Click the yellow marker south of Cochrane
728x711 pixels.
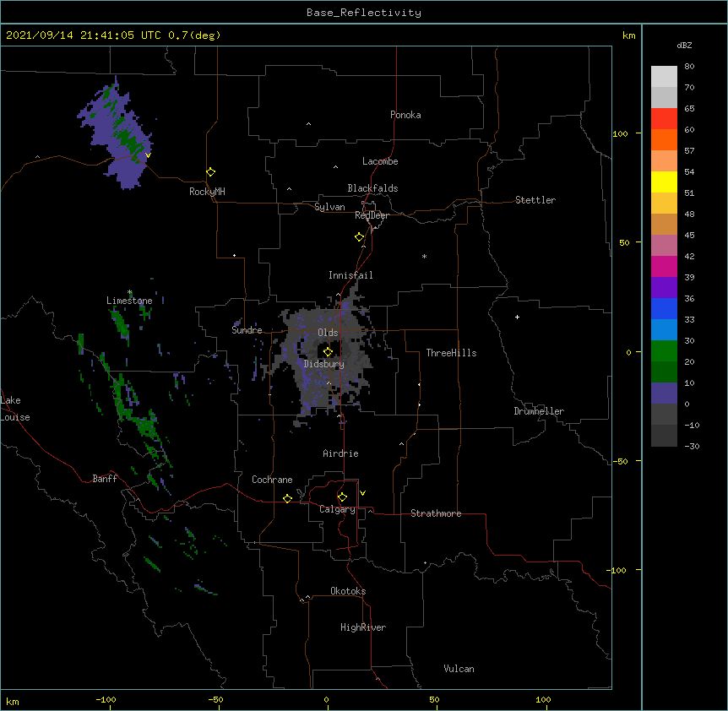tap(287, 498)
